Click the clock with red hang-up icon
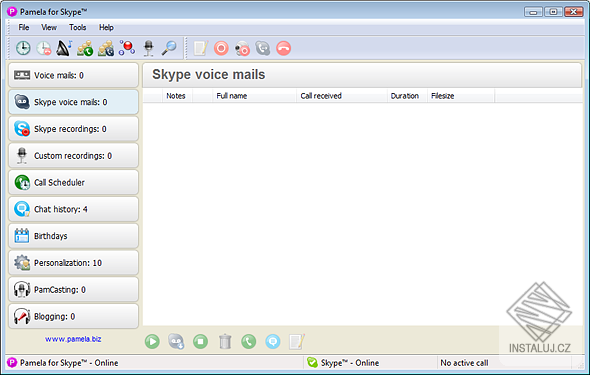 [x=44, y=48]
